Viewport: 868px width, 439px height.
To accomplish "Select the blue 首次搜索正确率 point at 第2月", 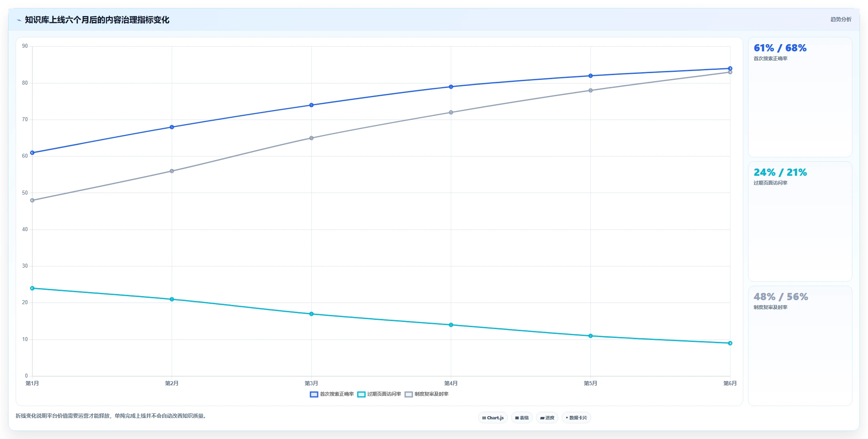I will pyautogui.click(x=172, y=127).
